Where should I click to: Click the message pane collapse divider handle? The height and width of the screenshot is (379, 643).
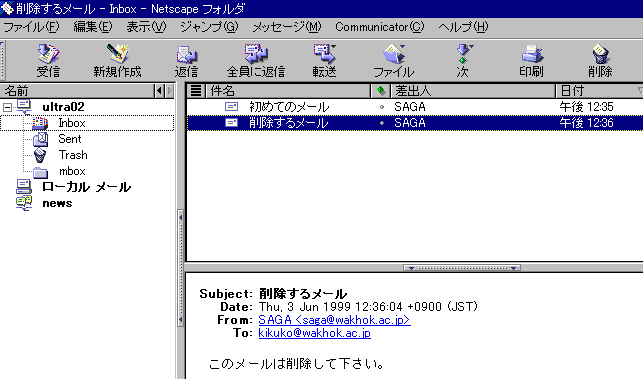(462, 268)
